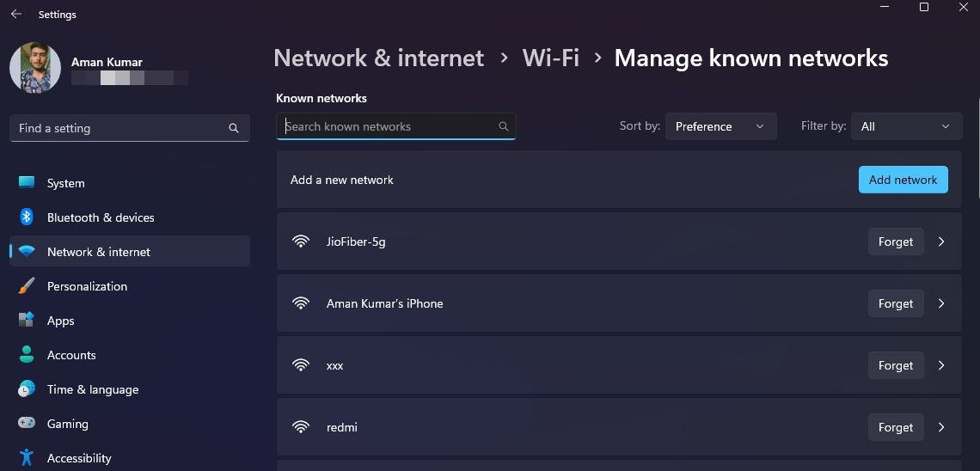Expand the redmi network details chevron
The image size is (980, 471).
pos(941,427)
